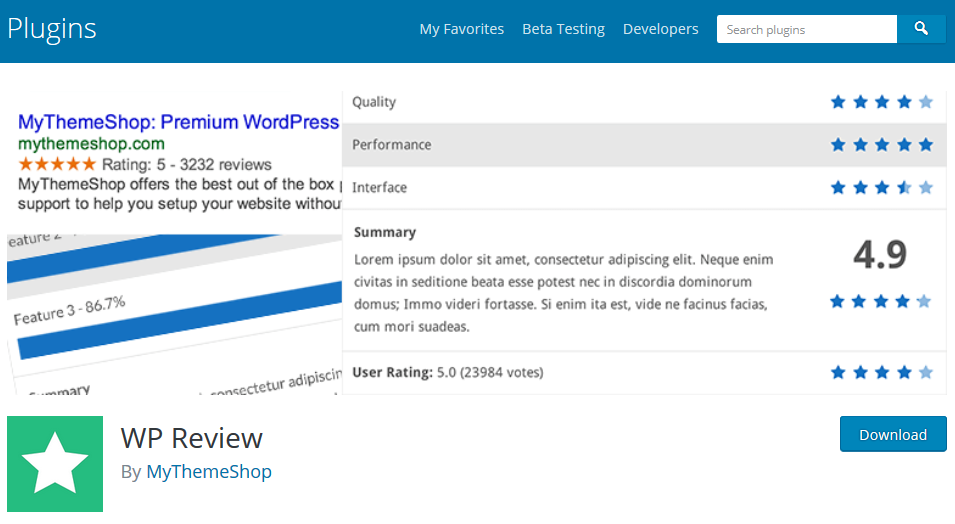955x524 pixels.
Task: Open the MyThemeShop author link
Action: [x=209, y=471]
